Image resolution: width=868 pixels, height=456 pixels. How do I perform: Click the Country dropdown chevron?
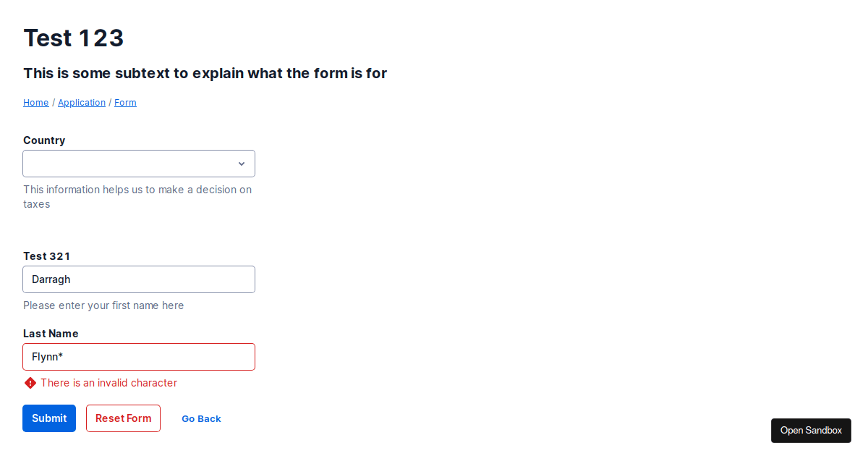pos(241,164)
